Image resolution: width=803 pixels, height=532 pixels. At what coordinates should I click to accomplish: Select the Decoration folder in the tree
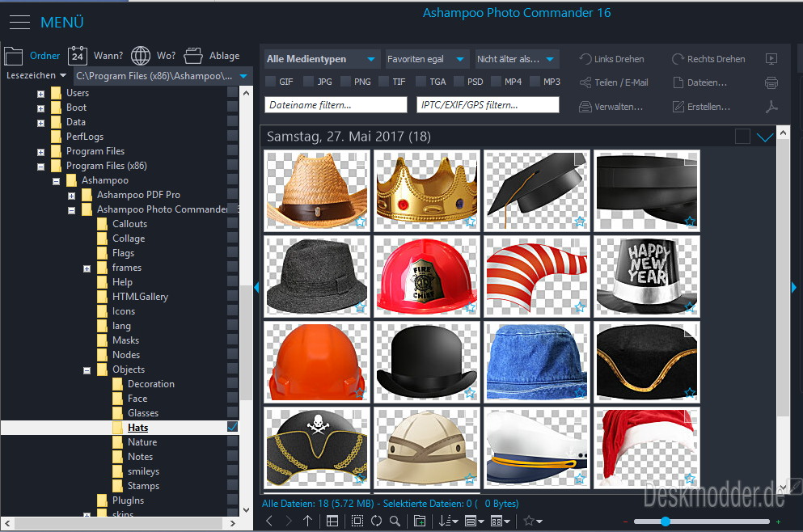pyautogui.click(x=151, y=384)
